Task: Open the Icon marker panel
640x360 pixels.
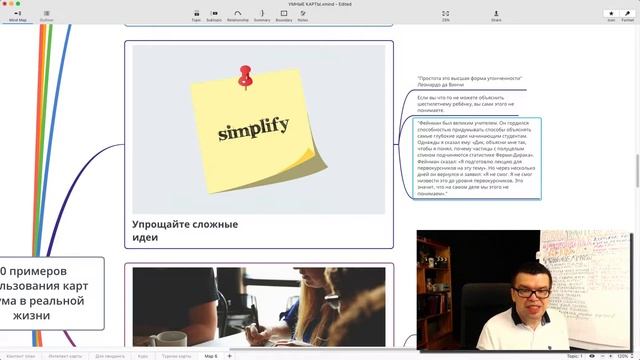Action: (x=611, y=16)
